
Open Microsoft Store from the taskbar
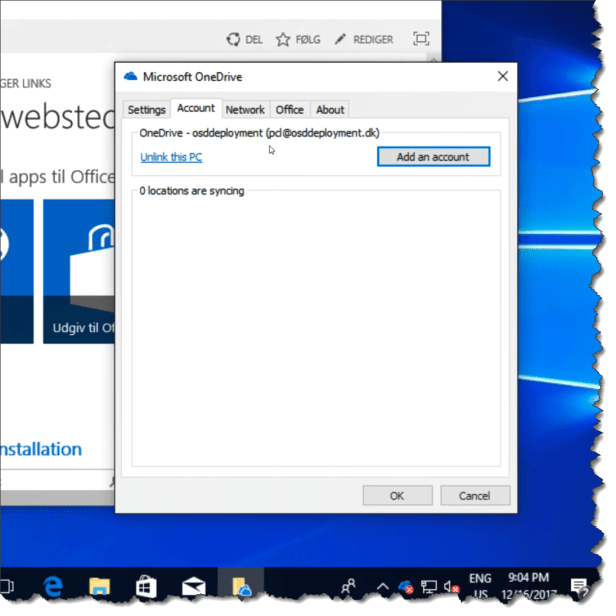pyautogui.click(x=147, y=586)
